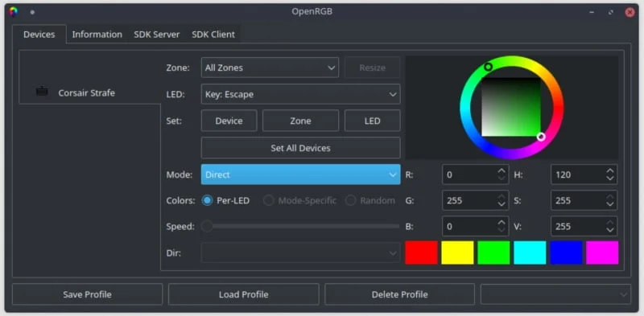
Task: Pick the magenta color swatch
Action: coord(602,252)
